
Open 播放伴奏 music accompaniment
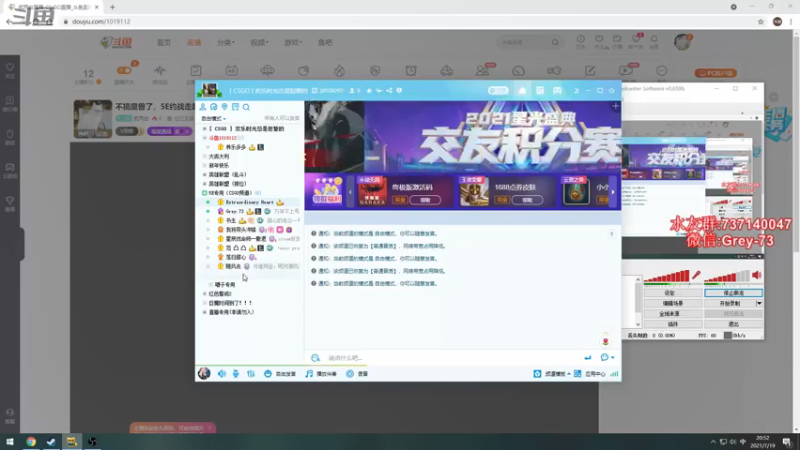(321, 373)
